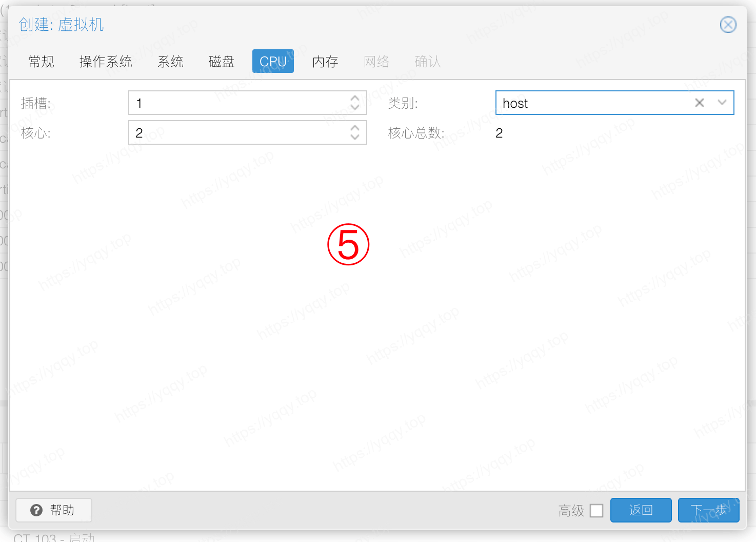Decrease the 插槽 socket count
The width and height of the screenshot is (756, 542).
354,107
